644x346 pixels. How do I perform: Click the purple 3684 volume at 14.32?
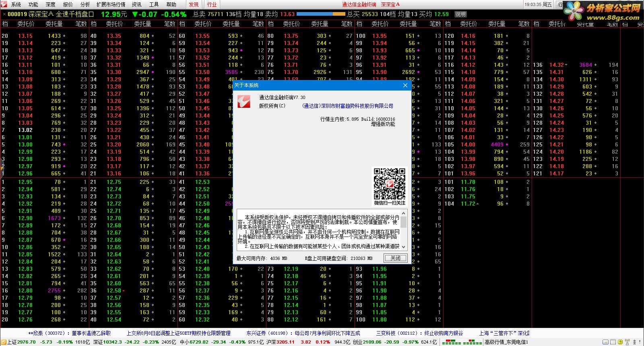[x=585, y=65]
